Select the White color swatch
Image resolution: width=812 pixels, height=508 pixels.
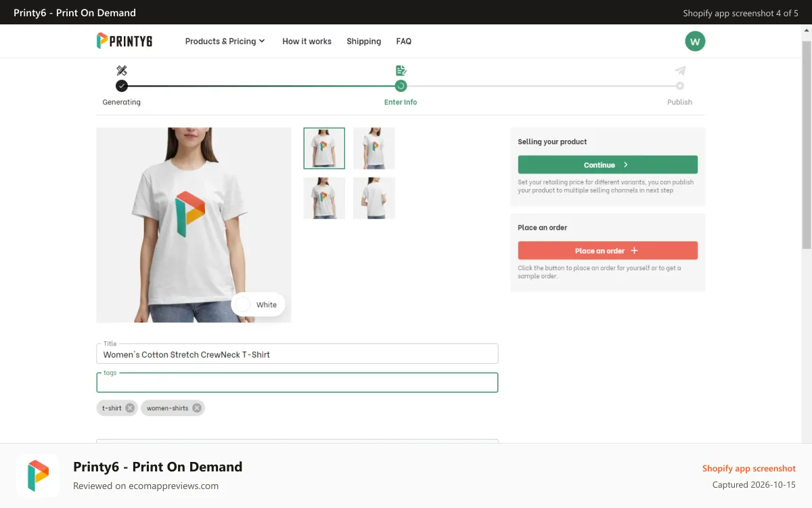point(258,305)
